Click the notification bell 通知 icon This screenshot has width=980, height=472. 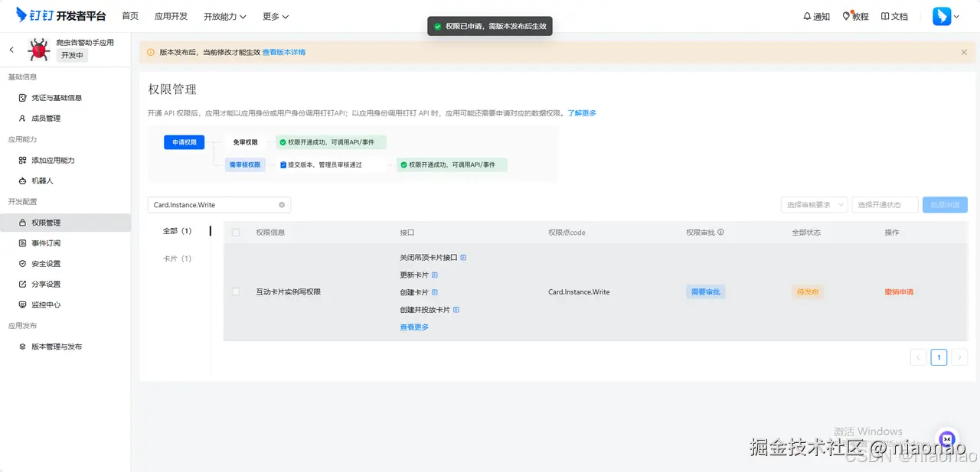(808, 16)
